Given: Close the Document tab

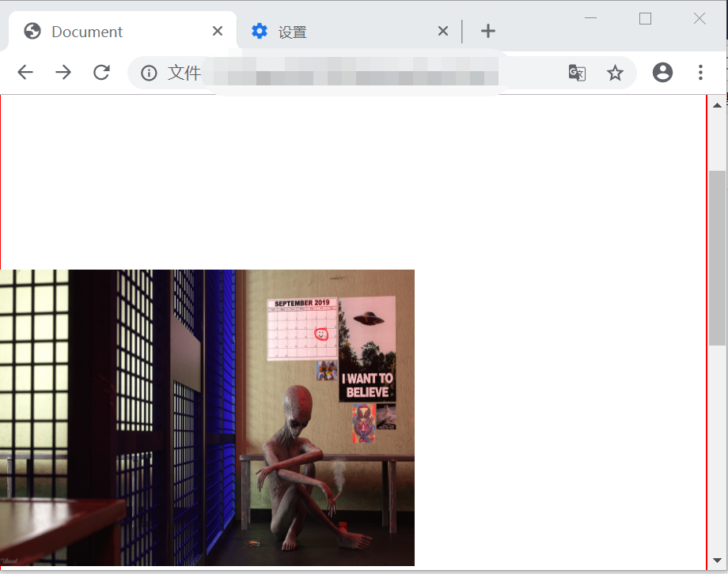Looking at the screenshot, I should click(218, 31).
